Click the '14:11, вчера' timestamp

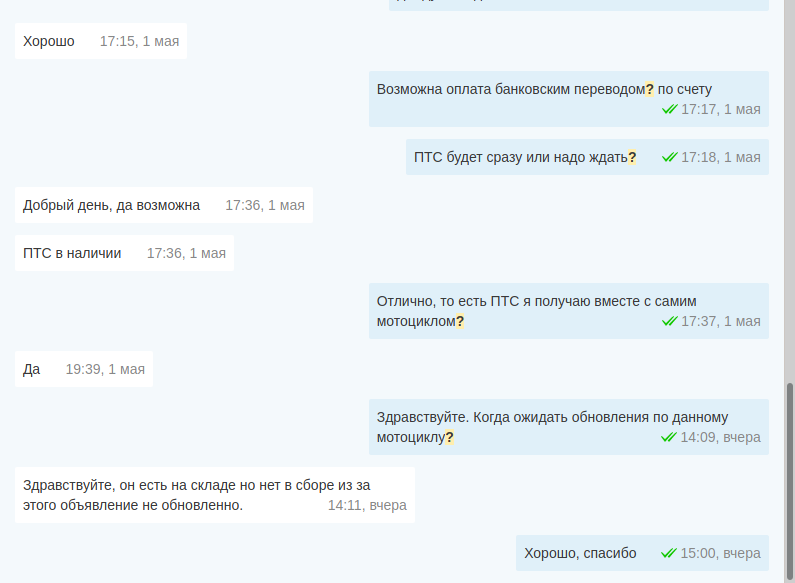point(367,505)
